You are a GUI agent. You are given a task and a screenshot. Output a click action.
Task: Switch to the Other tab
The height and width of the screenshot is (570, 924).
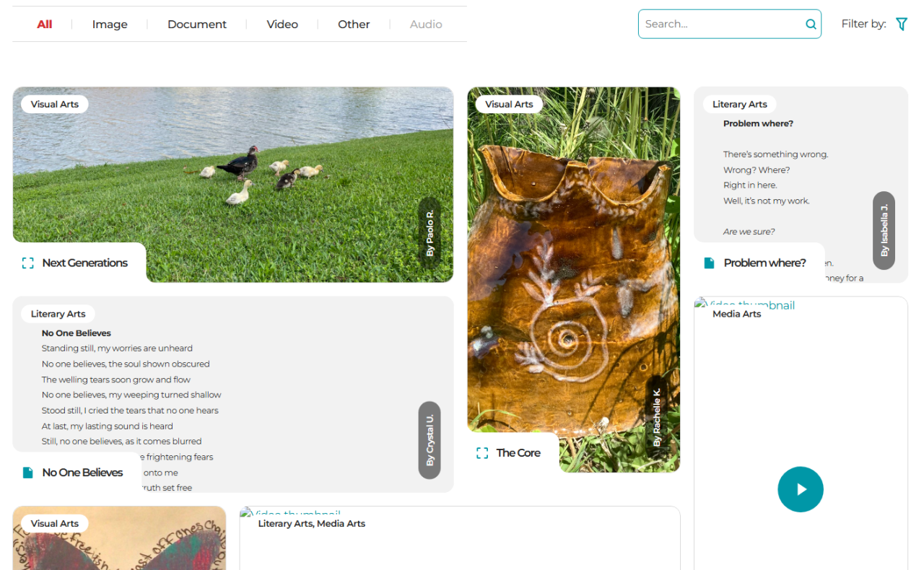click(x=354, y=25)
